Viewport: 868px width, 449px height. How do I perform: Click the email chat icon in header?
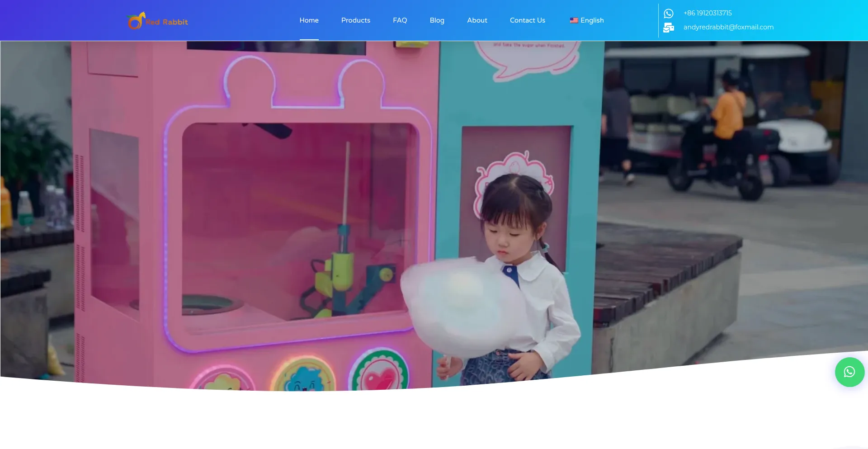[668, 28]
